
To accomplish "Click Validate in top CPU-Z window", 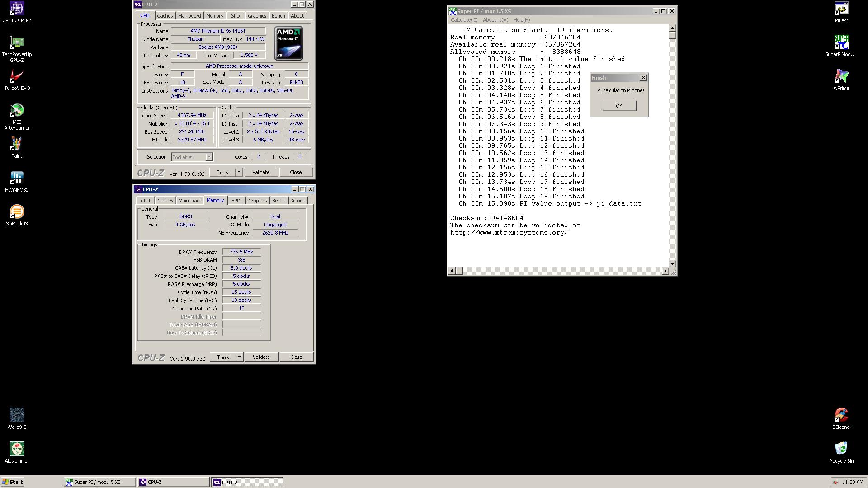I will (261, 172).
